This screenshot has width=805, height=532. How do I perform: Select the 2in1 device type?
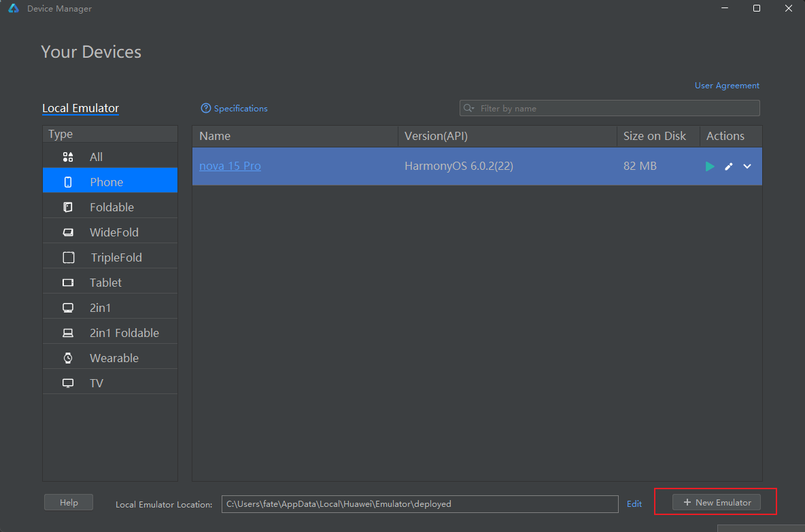pos(110,308)
